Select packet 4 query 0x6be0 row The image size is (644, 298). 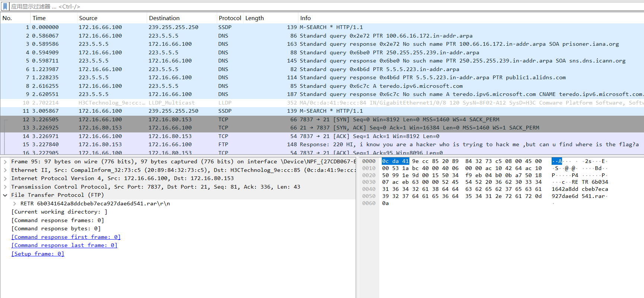(322, 52)
